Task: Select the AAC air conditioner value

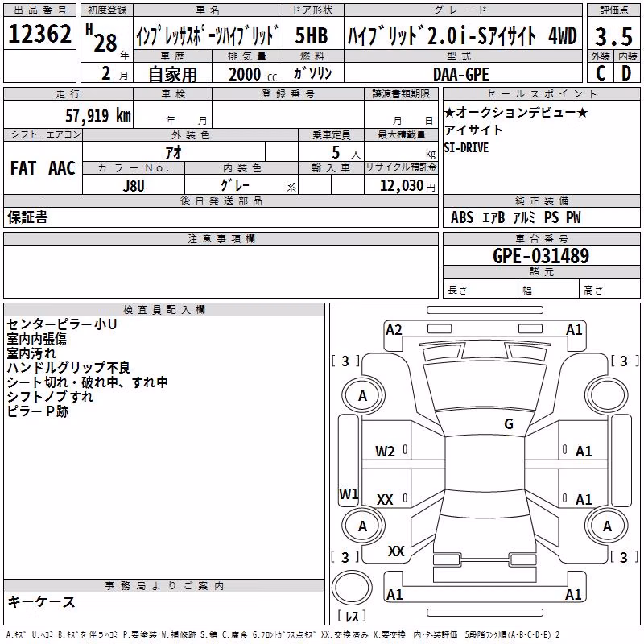Action: click(62, 168)
